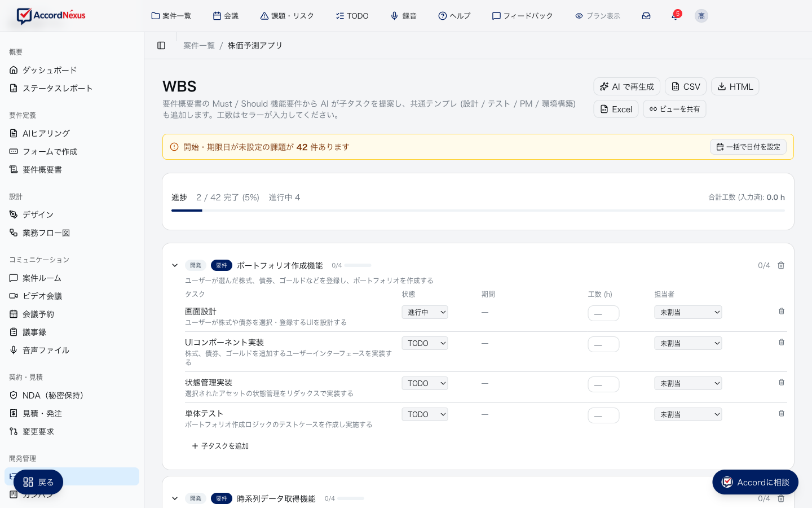This screenshot has width=812, height=508.
Task: Open 課題・リスク in top navigation
Action: point(287,16)
